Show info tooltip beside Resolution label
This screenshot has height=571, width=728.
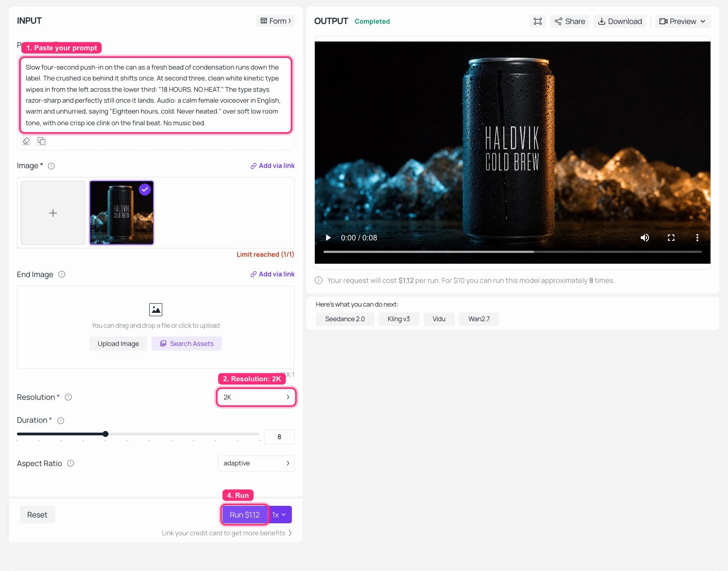(68, 397)
